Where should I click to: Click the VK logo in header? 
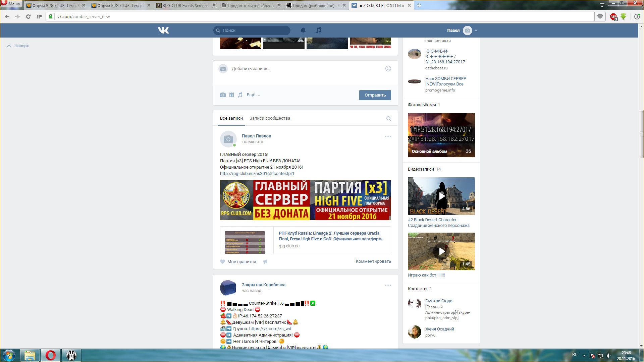coord(163,31)
